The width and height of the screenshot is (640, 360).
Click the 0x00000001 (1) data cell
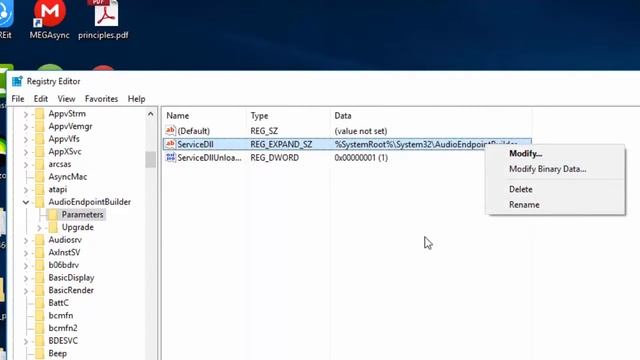click(361, 158)
